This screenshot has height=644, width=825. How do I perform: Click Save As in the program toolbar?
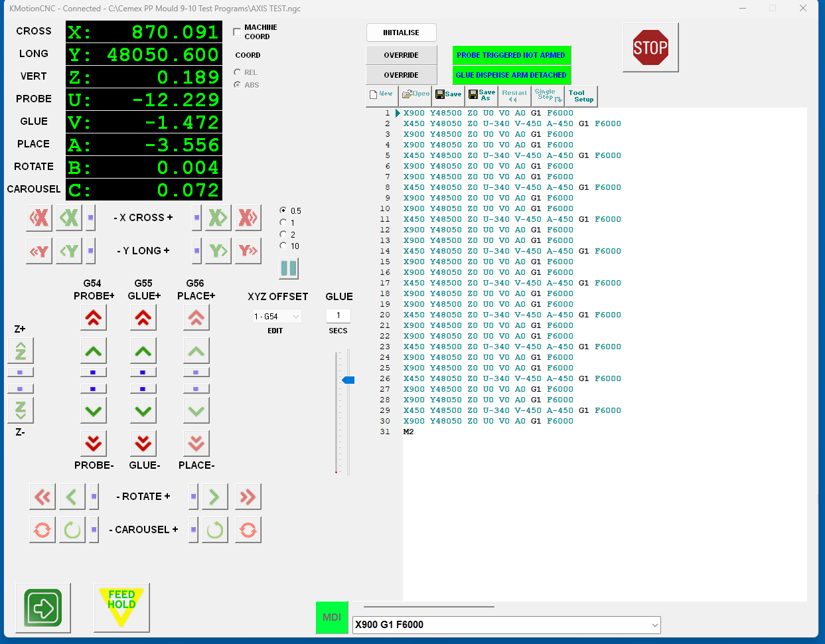pos(481,96)
